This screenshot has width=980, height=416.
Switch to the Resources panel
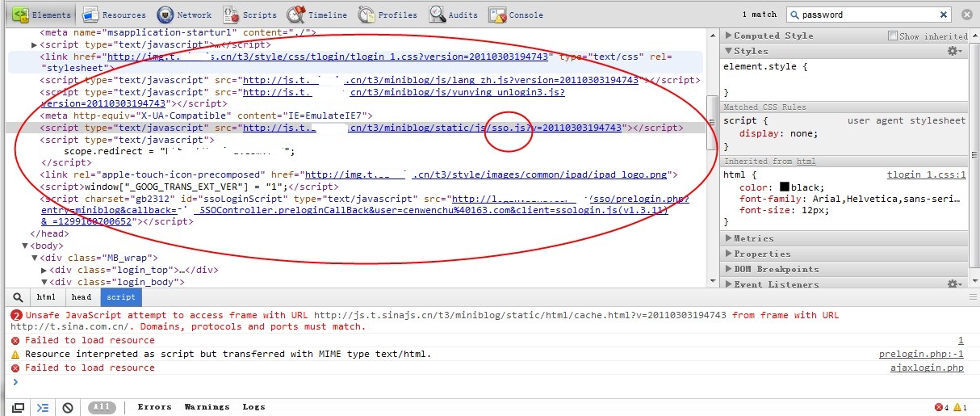coord(114,15)
